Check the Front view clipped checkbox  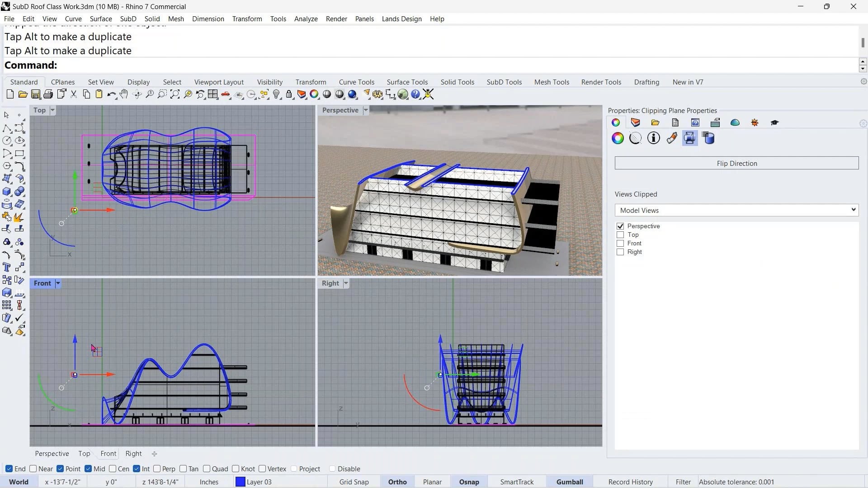(620, 243)
